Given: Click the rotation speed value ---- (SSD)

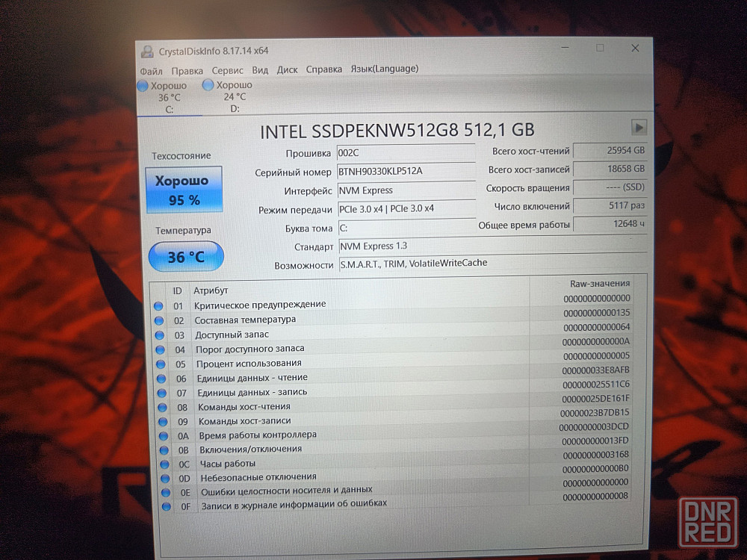Looking at the screenshot, I should point(610,187).
